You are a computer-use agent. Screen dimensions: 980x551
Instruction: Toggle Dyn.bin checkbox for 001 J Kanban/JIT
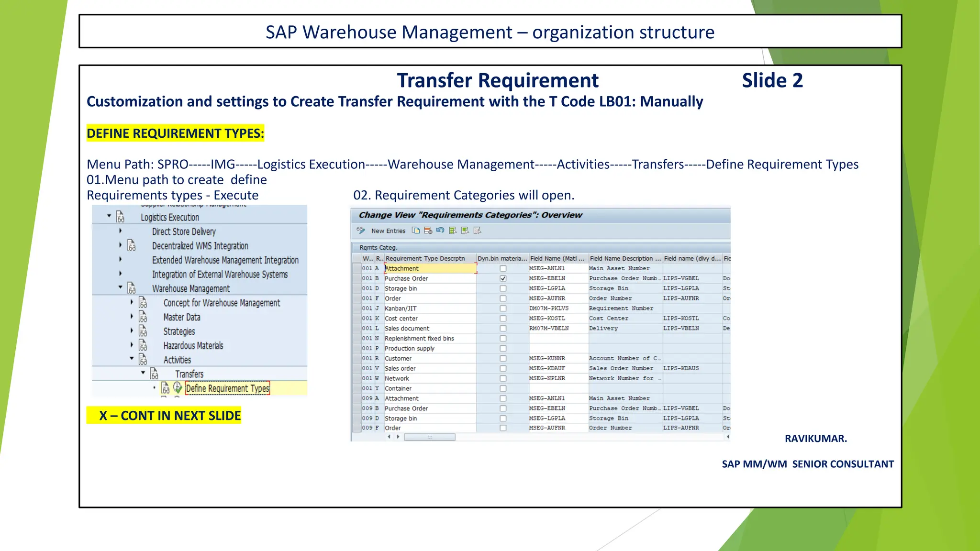[x=503, y=309]
